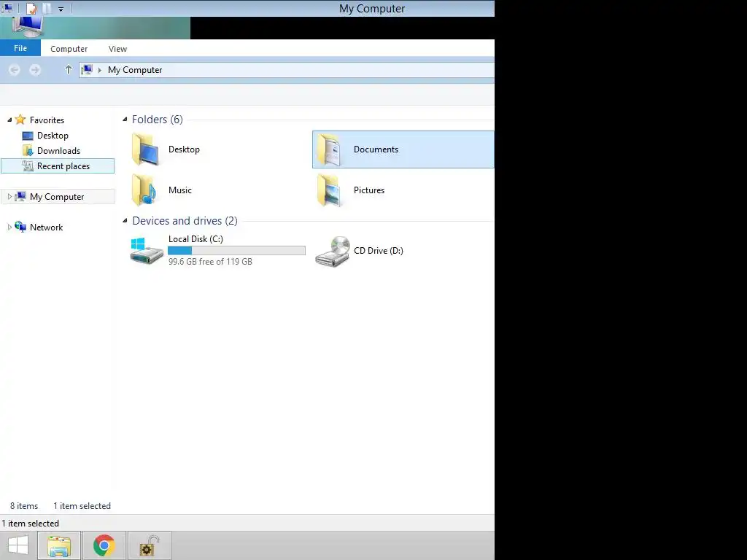The width and height of the screenshot is (747, 560).
Task: Click the Local Disk (C:) label
Action: point(196,239)
